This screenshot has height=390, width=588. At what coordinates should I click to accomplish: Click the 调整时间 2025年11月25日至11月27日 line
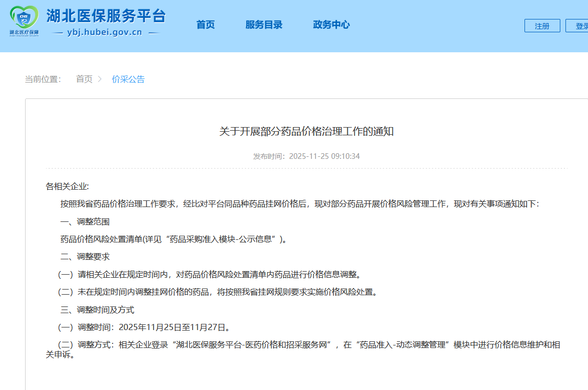pyautogui.click(x=144, y=327)
